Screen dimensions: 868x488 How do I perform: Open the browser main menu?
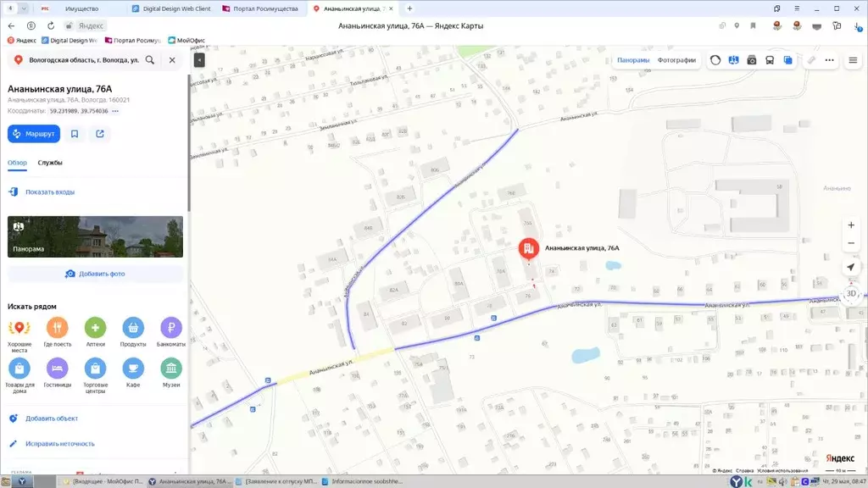point(797,8)
